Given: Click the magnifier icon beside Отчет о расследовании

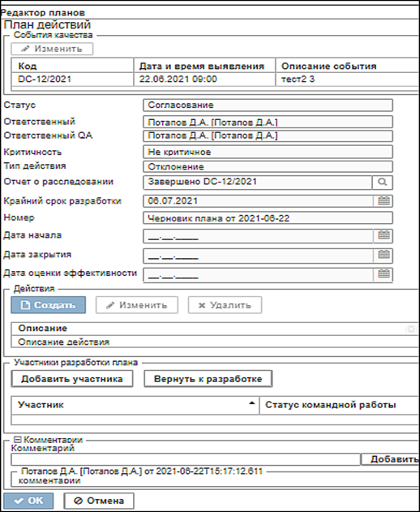Looking at the screenshot, I should click(x=383, y=183).
